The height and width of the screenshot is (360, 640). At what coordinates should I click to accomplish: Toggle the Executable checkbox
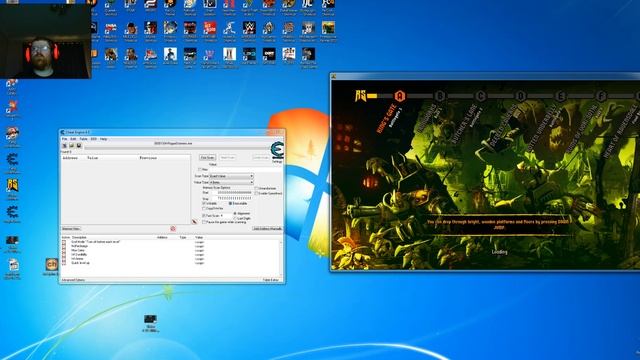click(231, 203)
